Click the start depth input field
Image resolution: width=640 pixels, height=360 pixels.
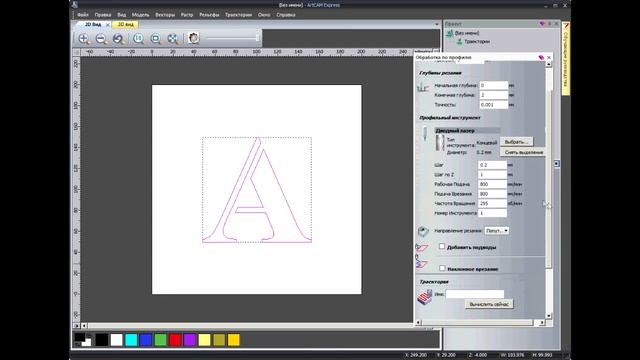(x=493, y=85)
